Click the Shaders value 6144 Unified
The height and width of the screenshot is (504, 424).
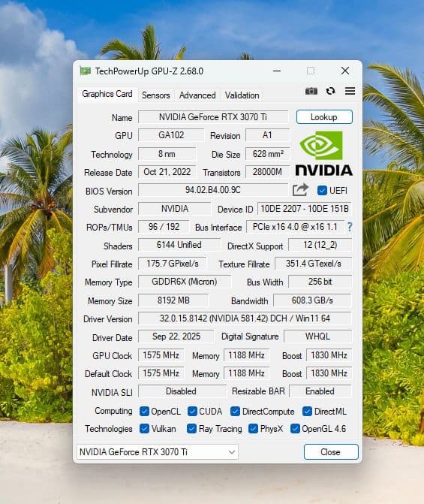179,245
